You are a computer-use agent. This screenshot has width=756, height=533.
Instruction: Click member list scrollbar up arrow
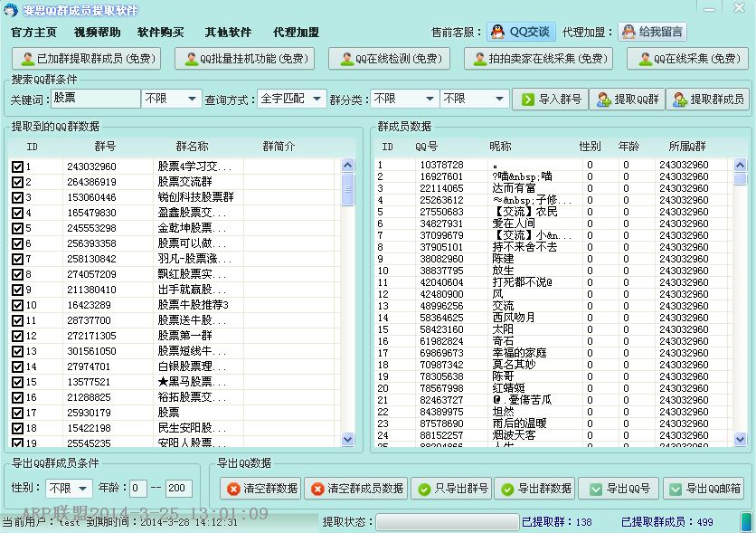coord(741,166)
